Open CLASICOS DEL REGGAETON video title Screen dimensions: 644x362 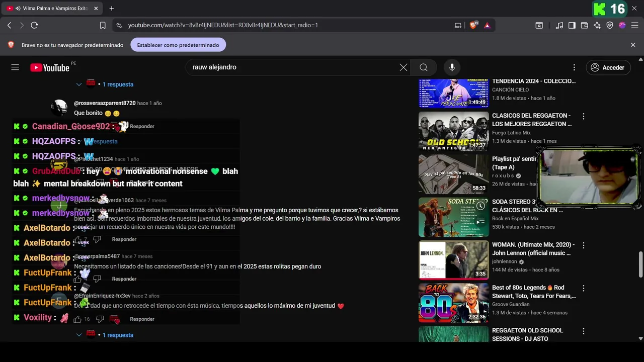coord(532,120)
